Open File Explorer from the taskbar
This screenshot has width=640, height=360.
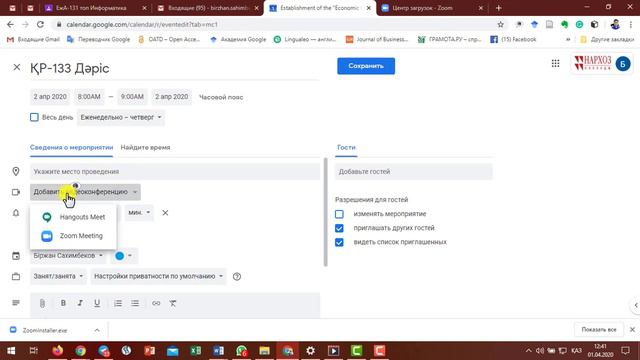(264, 351)
